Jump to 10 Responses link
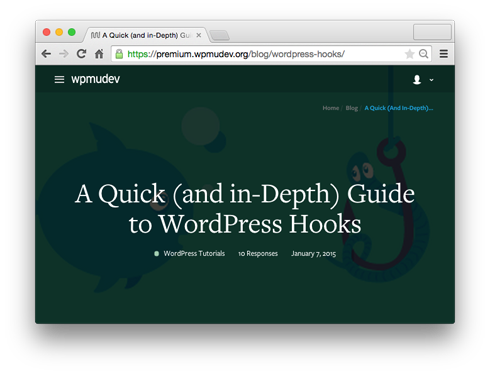 coord(258,254)
